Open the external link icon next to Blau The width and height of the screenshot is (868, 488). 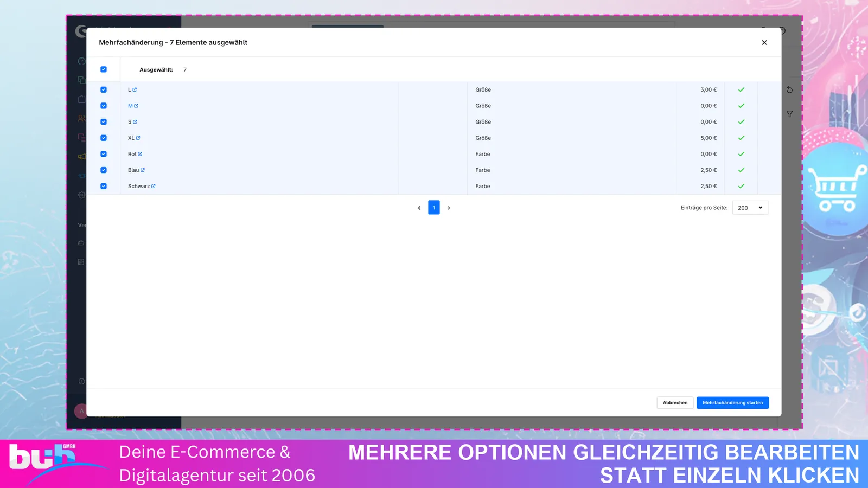point(143,170)
